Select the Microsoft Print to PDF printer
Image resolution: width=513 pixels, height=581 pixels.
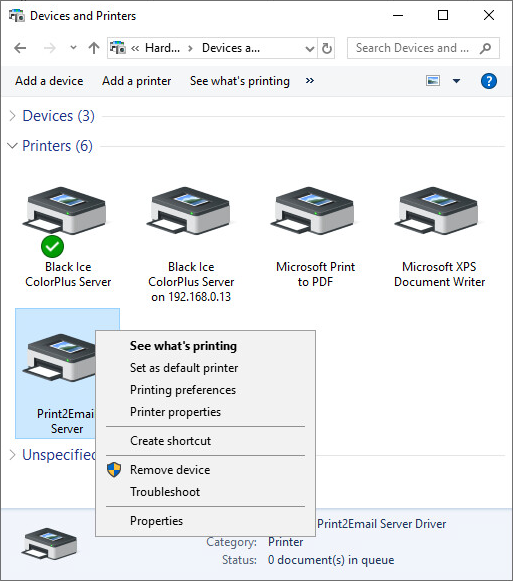click(x=315, y=237)
